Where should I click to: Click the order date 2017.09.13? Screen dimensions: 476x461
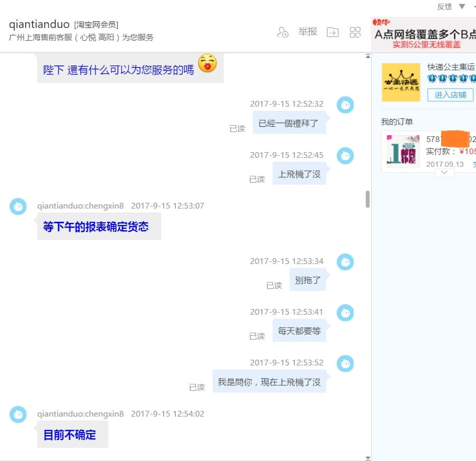(x=445, y=164)
